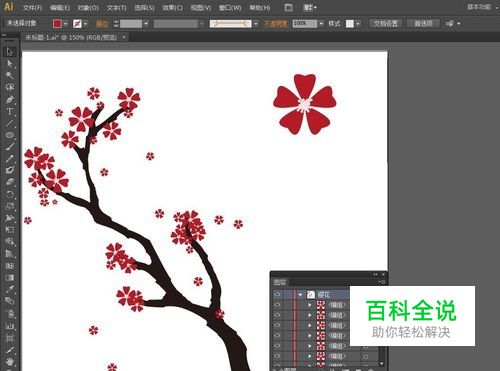
Task: Select the Ellipse tool
Action: click(10, 135)
